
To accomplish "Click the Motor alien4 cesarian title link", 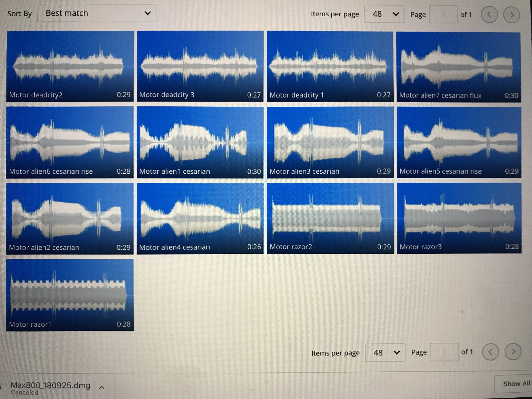I will [174, 247].
